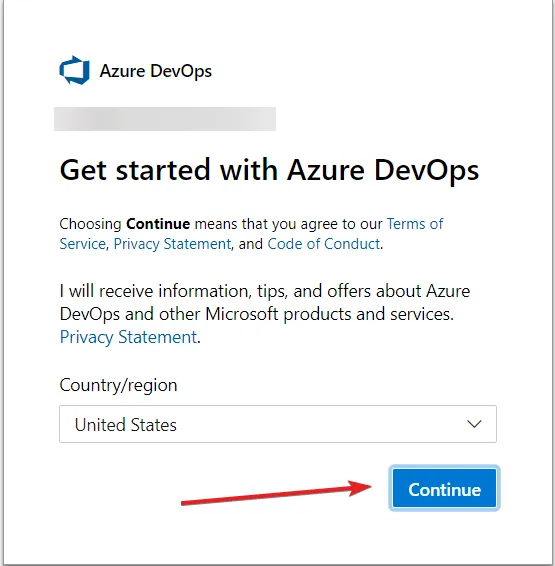Open the Terms of Service link
The image size is (555, 566).
(x=415, y=224)
